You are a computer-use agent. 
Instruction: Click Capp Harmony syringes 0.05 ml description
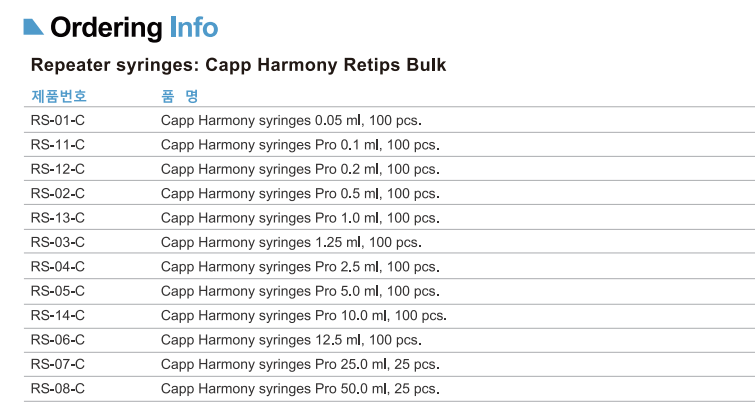coord(292,120)
